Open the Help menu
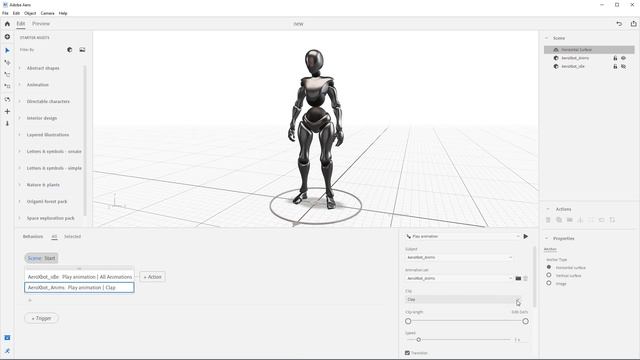Image resolution: width=640 pixels, height=360 pixels. click(63, 13)
